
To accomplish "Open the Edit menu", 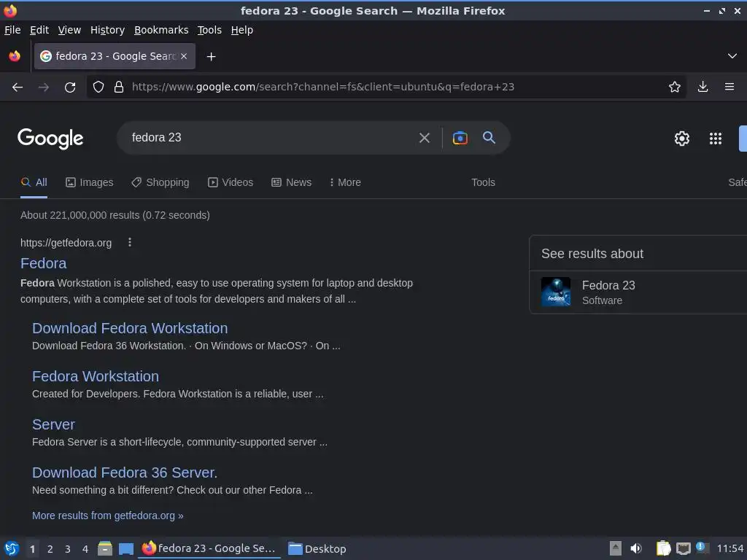I will [x=39, y=30].
